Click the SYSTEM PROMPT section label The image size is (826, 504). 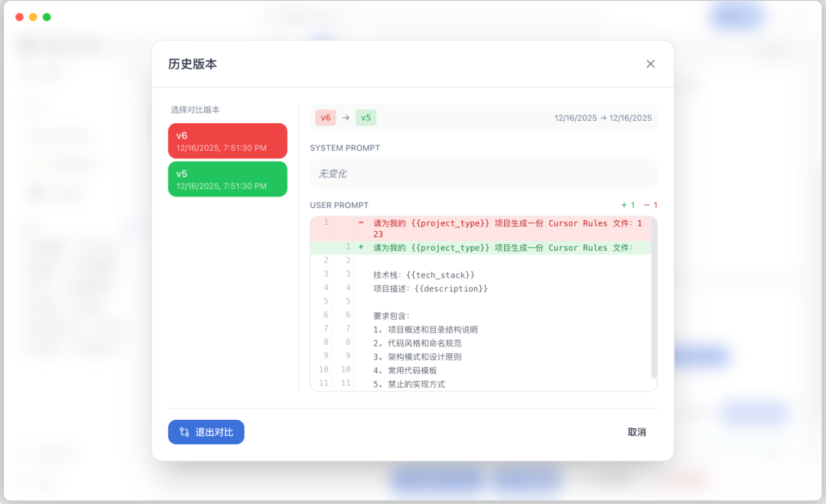[345, 148]
